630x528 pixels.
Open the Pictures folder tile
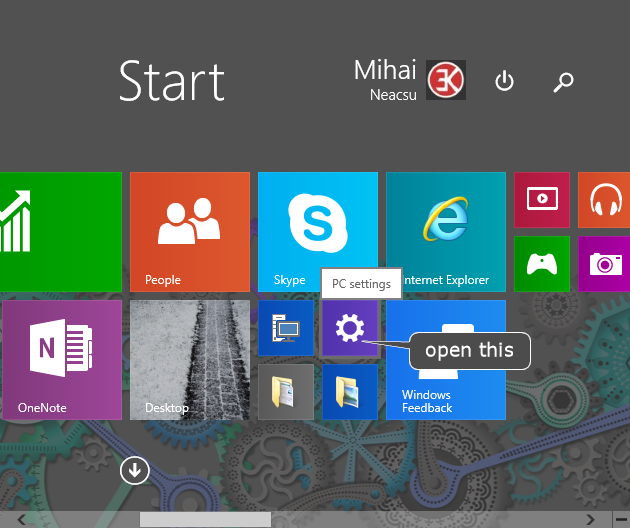pos(350,392)
